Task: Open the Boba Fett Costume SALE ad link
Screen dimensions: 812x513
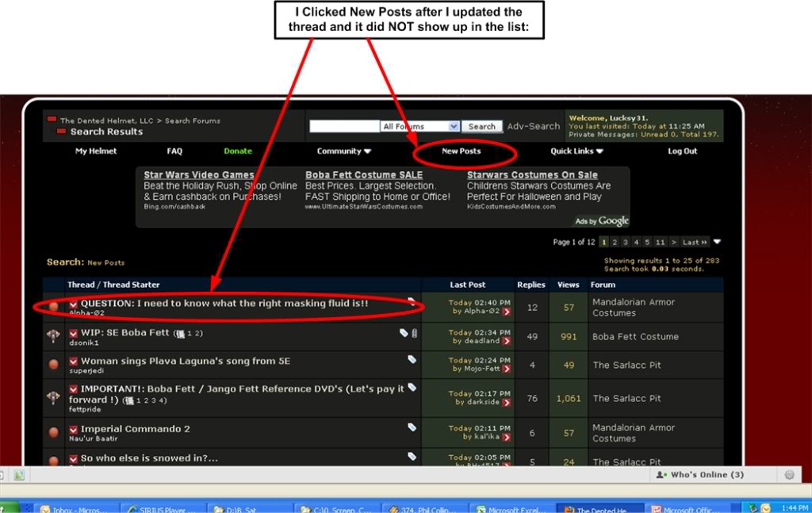Action: tap(363, 175)
